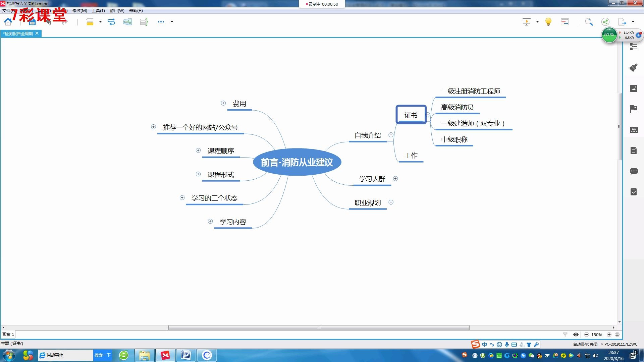Zoom in with the plus icon

(609, 335)
